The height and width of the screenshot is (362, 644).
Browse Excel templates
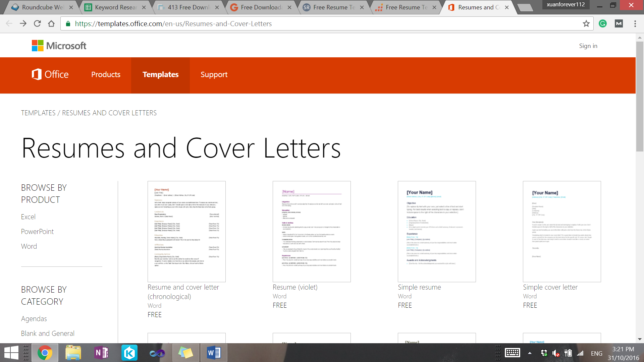pyautogui.click(x=28, y=217)
